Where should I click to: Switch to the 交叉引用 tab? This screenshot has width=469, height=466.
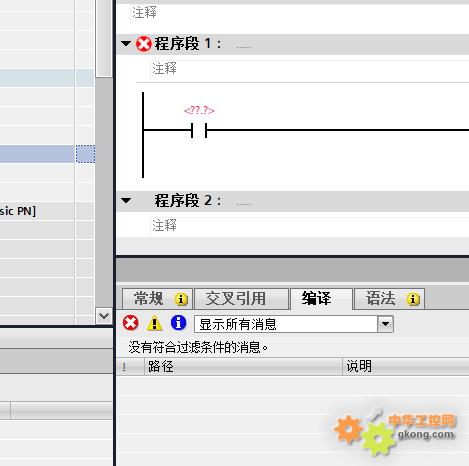coord(241,299)
